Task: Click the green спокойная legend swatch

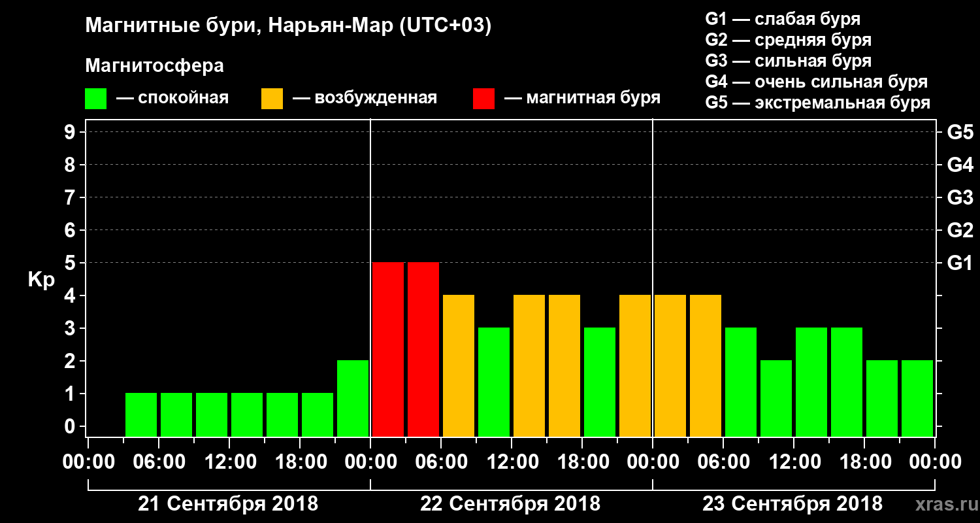Action: click(x=95, y=99)
